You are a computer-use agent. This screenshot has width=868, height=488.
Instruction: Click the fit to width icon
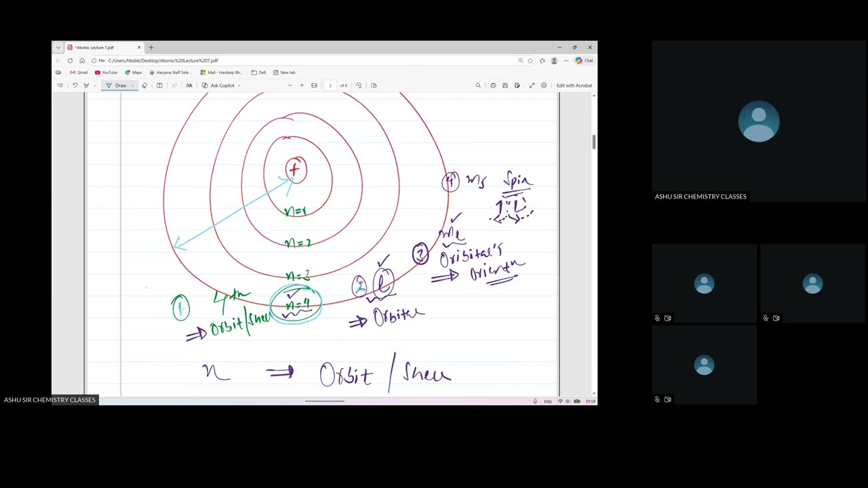(x=314, y=85)
